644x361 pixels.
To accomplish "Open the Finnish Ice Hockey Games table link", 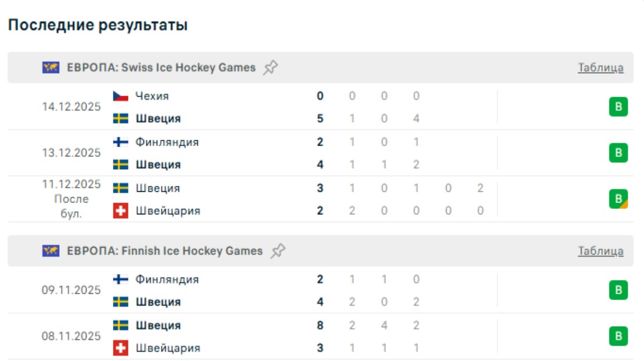I will [600, 251].
